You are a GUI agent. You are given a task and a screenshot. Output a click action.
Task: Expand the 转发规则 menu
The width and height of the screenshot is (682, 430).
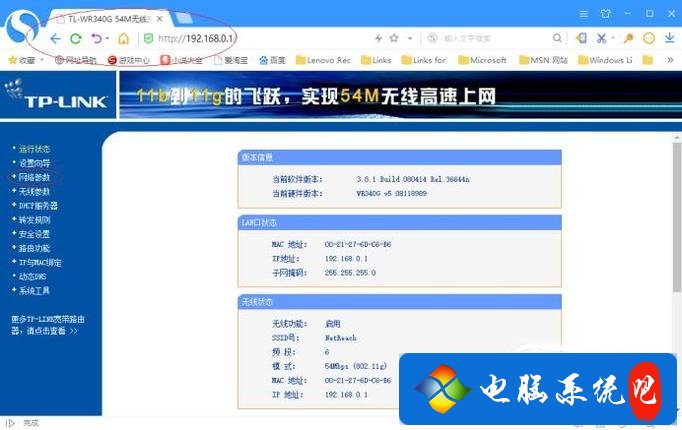click(x=34, y=220)
